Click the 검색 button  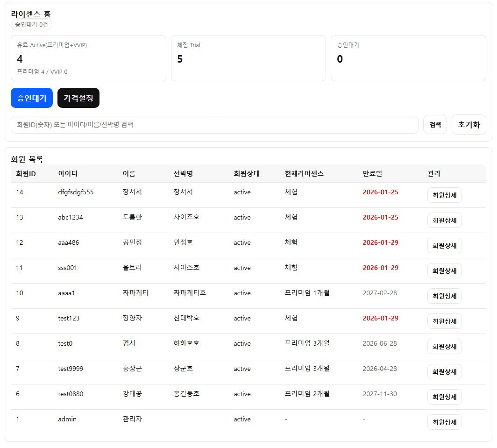point(435,125)
